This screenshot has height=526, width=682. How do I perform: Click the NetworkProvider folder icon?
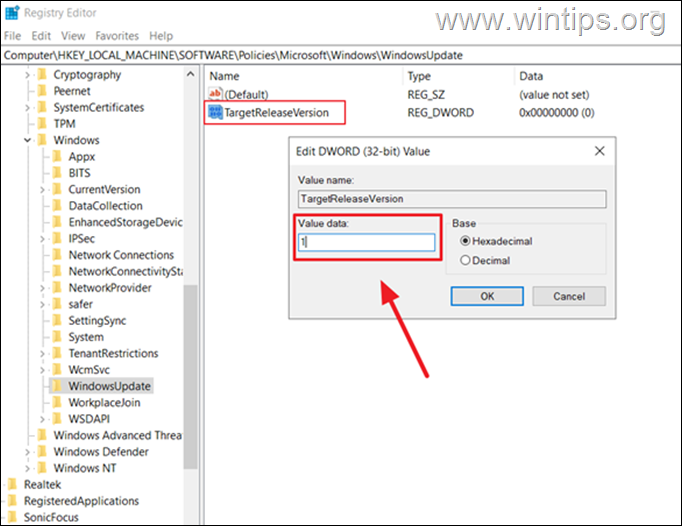(57, 288)
